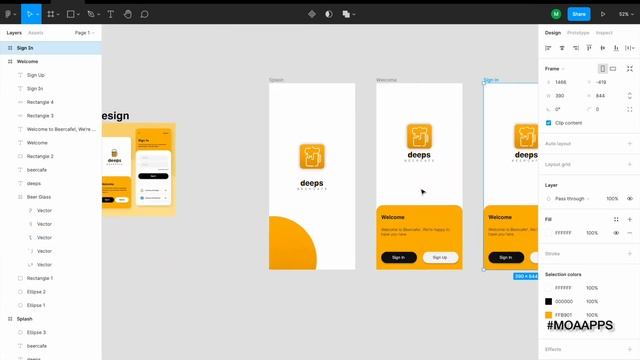Open Boolean groups dropdown arrow
The image size is (640, 360).
[354, 14]
